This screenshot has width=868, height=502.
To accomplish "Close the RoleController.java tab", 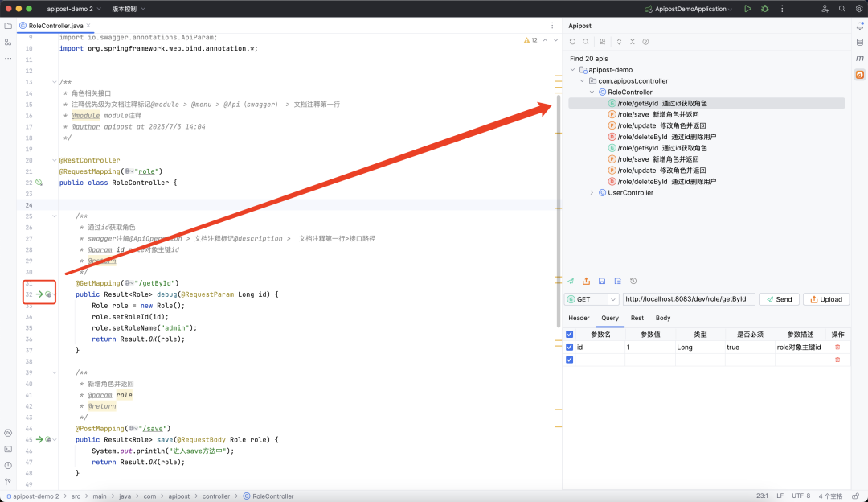I will pos(88,26).
